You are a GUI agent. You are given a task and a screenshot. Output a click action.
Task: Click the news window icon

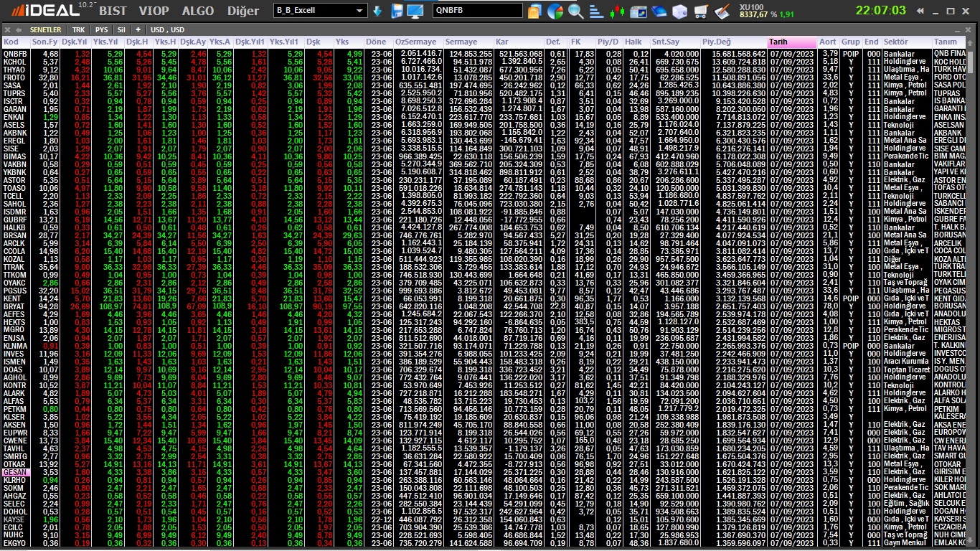point(637,11)
